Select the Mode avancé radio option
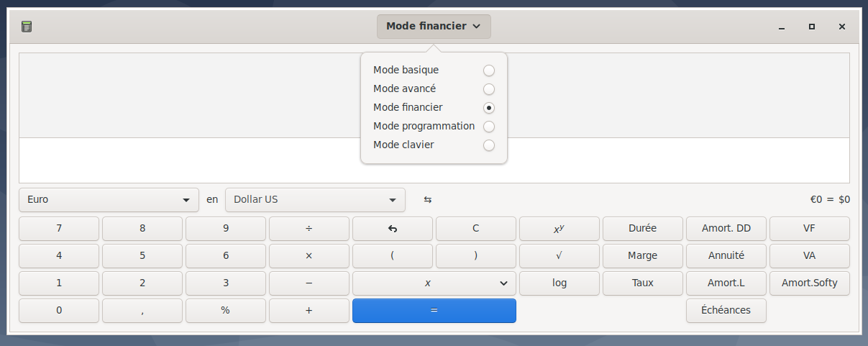868x346 pixels. 488,89
